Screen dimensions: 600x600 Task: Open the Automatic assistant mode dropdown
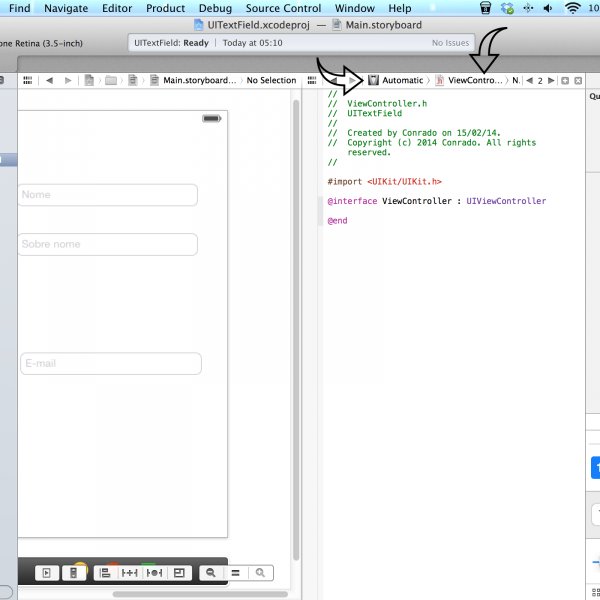pyautogui.click(x=396, y=80)
